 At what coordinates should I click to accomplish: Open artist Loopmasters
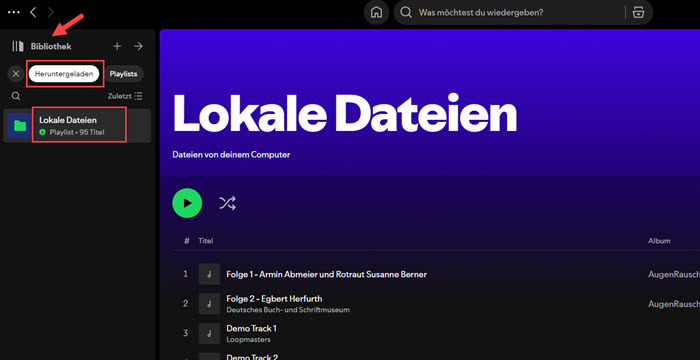pyautogui.click(x=248, y=339)
